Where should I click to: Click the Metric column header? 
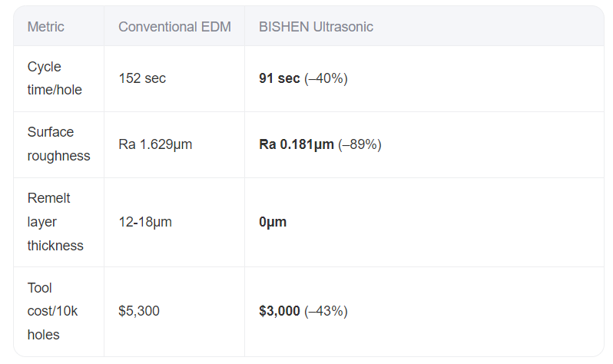[46, 27]
